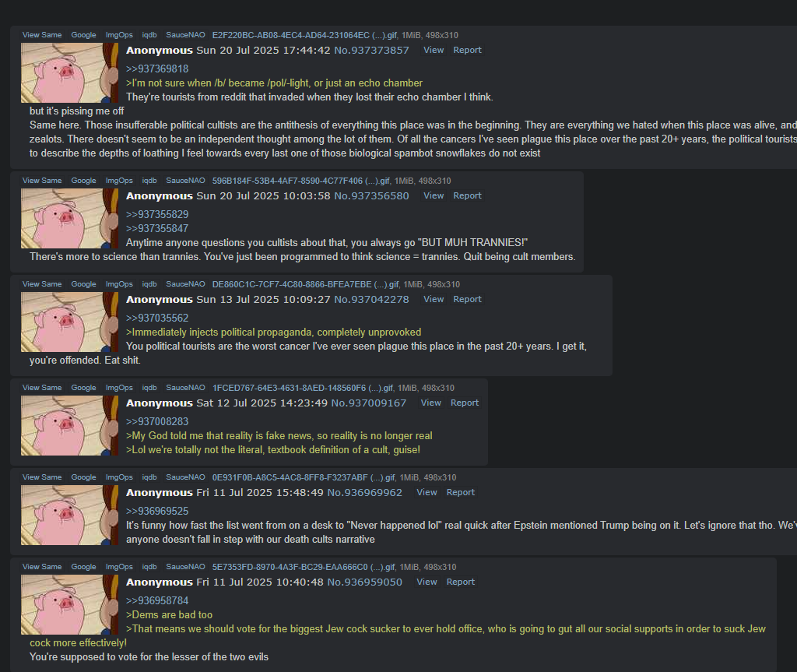797x672 pixels.
Task: Click View Same link on the first post
Action: (x=42, y=35)
